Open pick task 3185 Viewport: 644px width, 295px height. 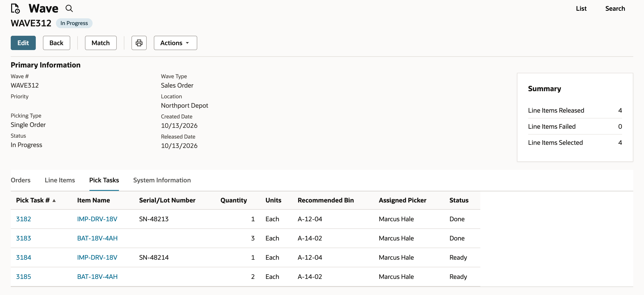[23, 277]
